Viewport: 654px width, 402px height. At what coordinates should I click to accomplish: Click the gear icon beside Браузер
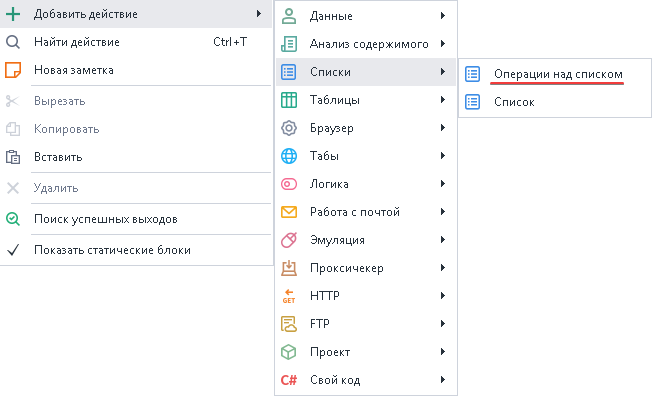pos(289,128)
